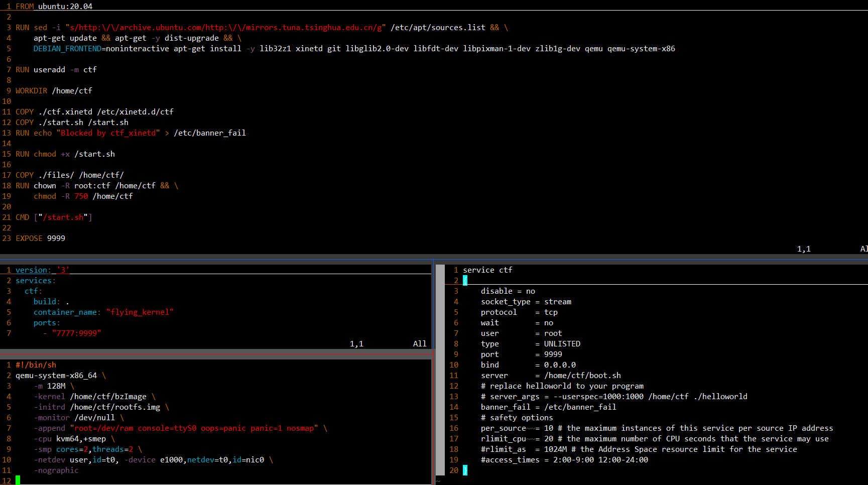Screen dimensions: 868x485
Task: Click libpixman-1-dev package name
Action: point(497,49)
